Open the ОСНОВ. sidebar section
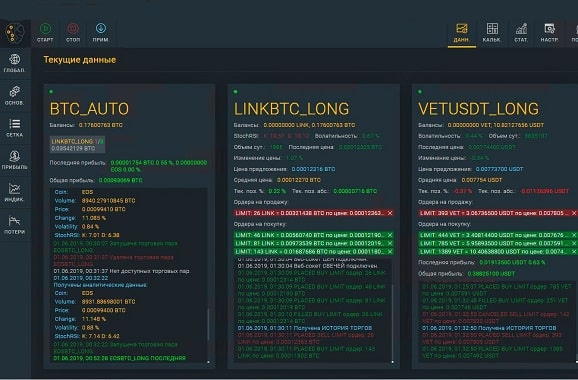 [x=14, y=95]
